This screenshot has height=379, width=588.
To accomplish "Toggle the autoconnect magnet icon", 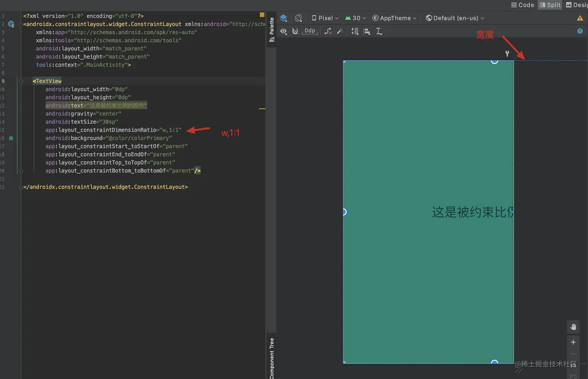I will click(x=295, y=31).
